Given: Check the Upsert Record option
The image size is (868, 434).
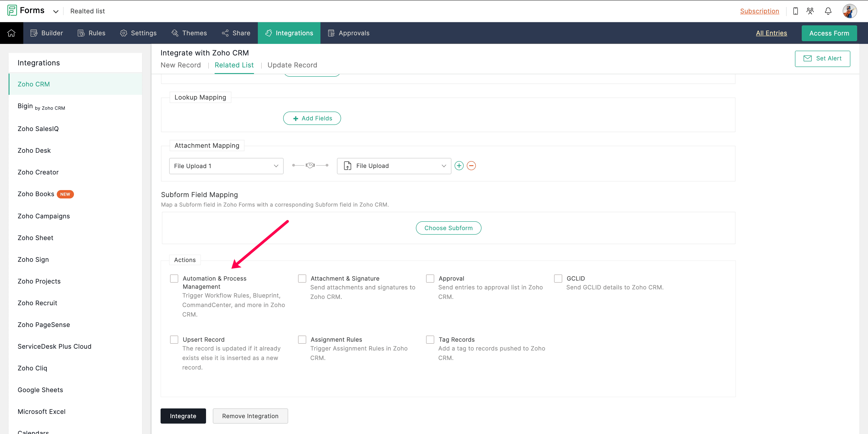Looking at the screenshot, I should click(174, 340).
